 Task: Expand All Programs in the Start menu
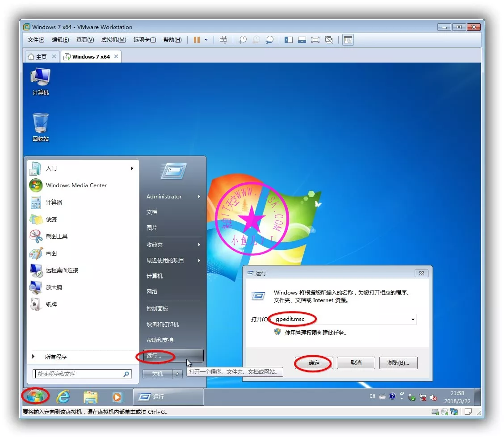click(55, 357)
